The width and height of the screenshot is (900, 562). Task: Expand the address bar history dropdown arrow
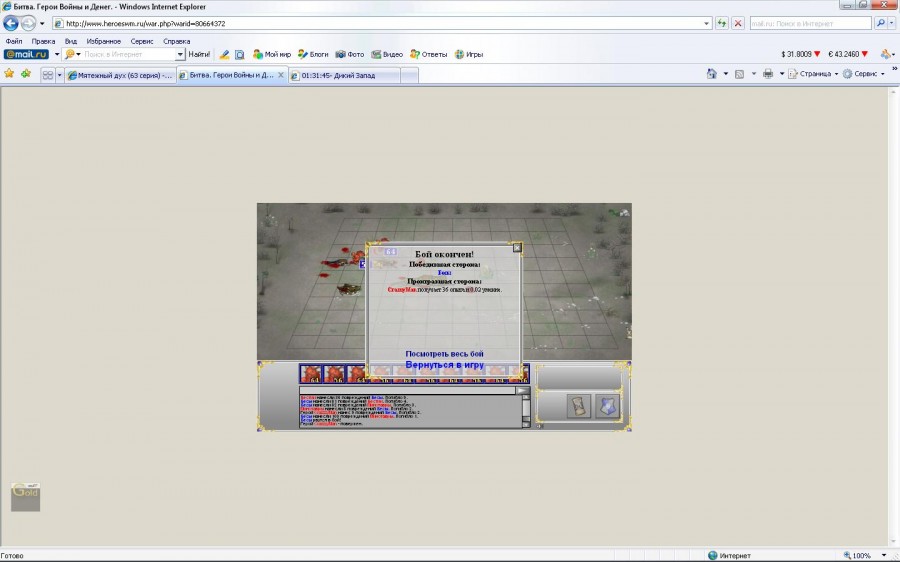[x=707, y=24]
